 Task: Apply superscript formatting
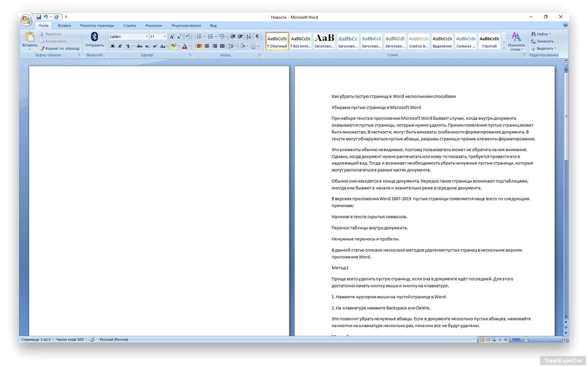tap(155, 46)
